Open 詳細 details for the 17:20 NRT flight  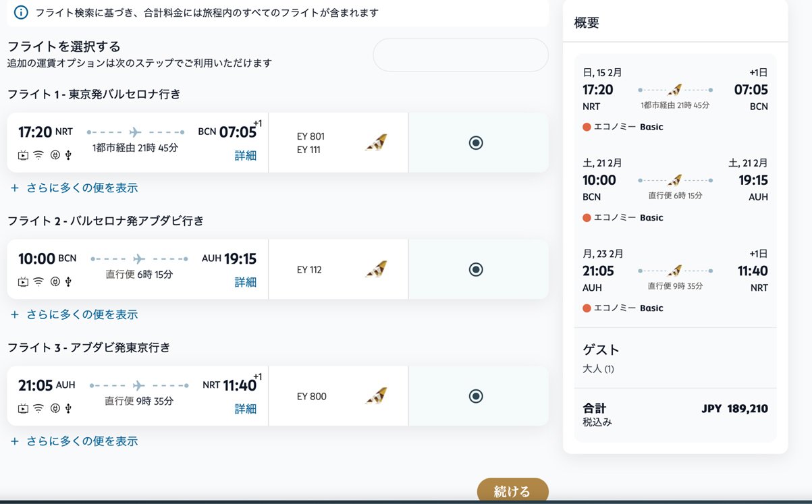[x=246, y=156]
